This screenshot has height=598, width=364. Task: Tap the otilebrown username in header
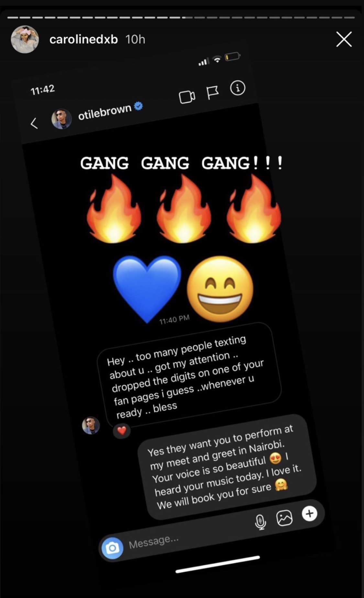[105, 112]
